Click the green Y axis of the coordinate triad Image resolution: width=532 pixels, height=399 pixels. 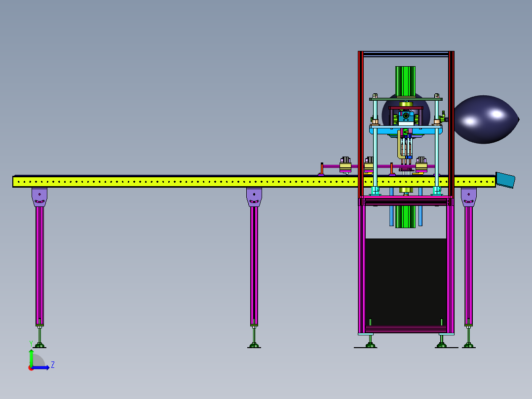point(31,358)
